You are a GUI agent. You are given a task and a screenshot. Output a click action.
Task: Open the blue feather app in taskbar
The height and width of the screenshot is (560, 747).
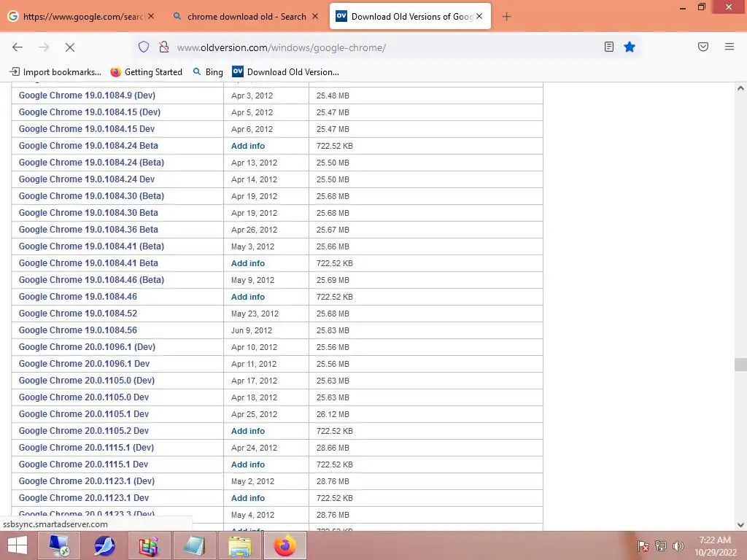pyautogui.click(x=104, y=545)
